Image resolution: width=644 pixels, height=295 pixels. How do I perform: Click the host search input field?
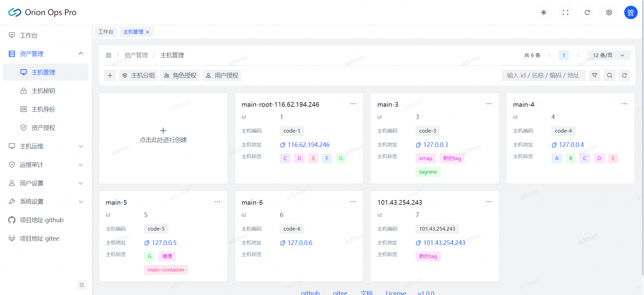coord(543,76)
